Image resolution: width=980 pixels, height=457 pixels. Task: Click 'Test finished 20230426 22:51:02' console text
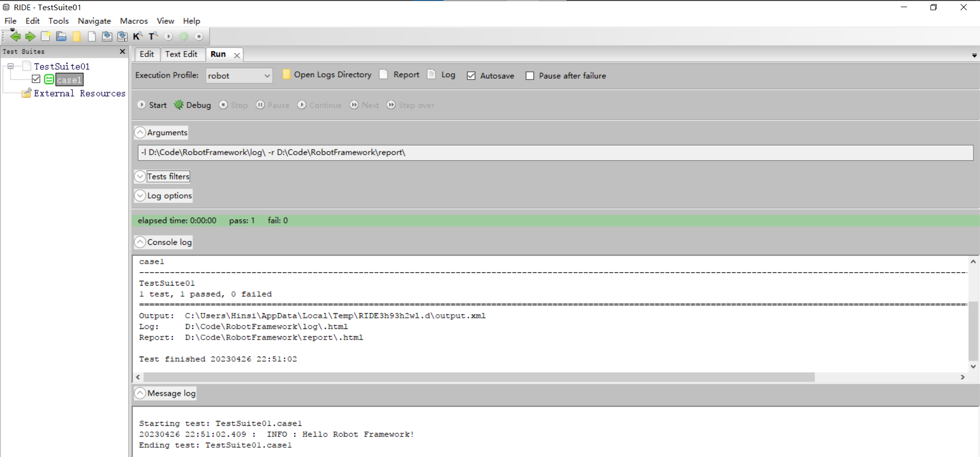(218, 359)
